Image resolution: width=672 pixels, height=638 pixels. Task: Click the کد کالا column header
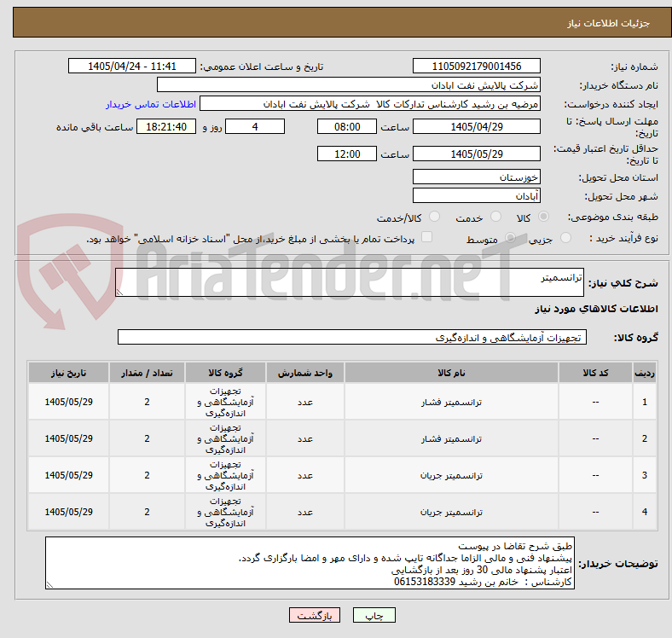tap(595, 373)
